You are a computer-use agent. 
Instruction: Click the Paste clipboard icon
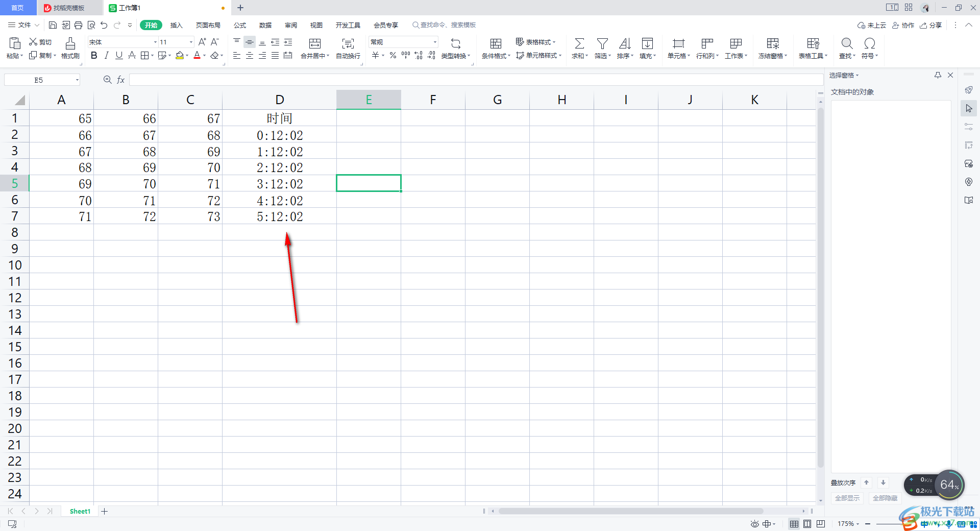[x=15, y=43]
